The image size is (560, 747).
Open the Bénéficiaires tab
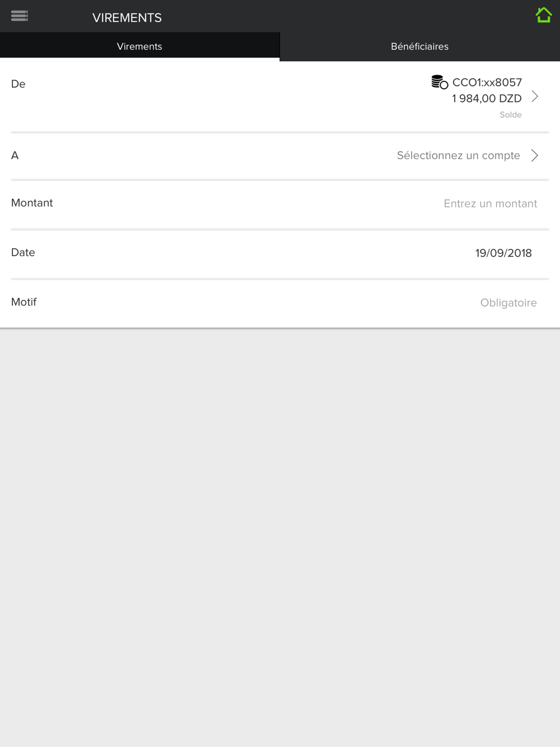pos(420,47)
